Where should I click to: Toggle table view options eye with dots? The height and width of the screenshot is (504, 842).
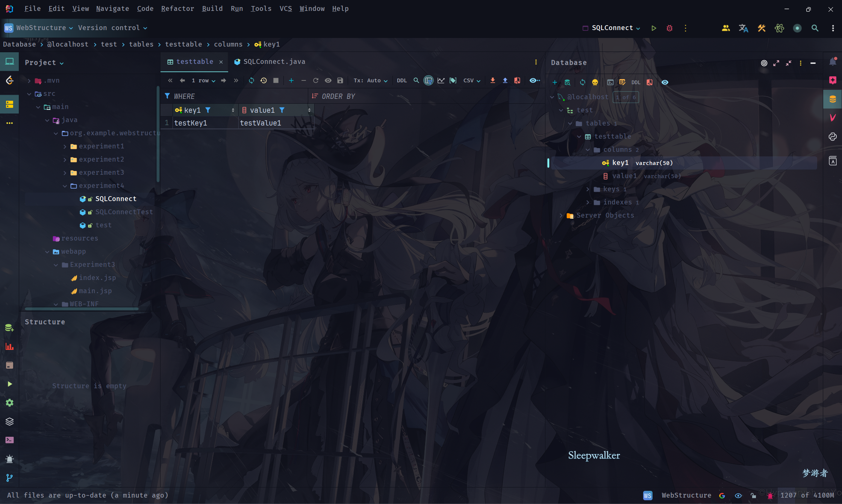click(535, 80)
